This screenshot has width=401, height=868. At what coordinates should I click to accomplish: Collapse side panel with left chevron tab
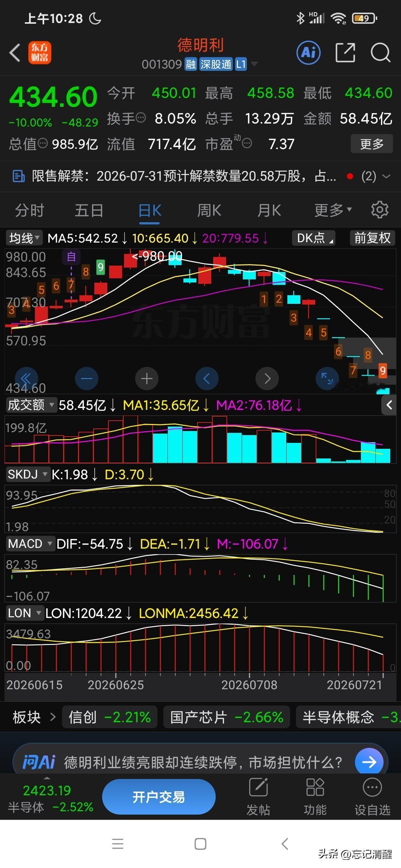coord(389,405)
